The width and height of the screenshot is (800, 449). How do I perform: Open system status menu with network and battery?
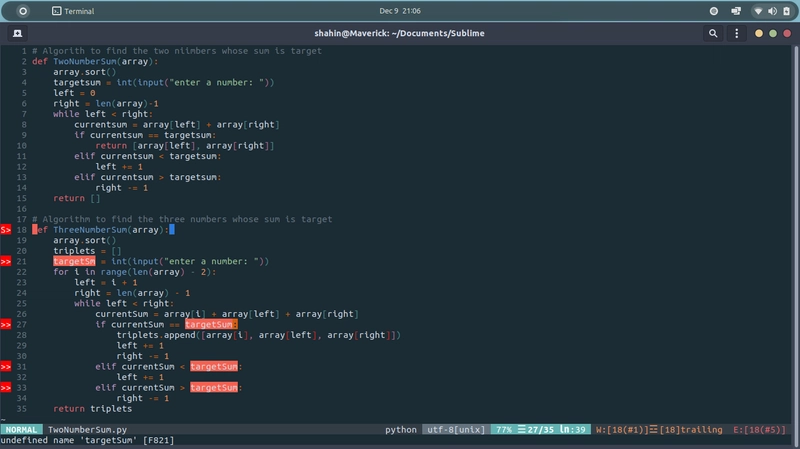pos(770,11)
